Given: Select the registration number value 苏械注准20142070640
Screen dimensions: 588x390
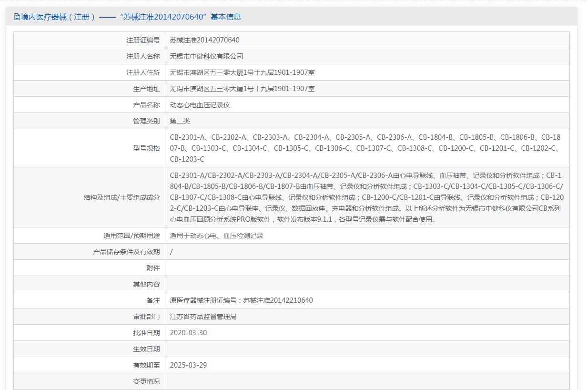Looking at the screenshot, I should tap(204, 40).
